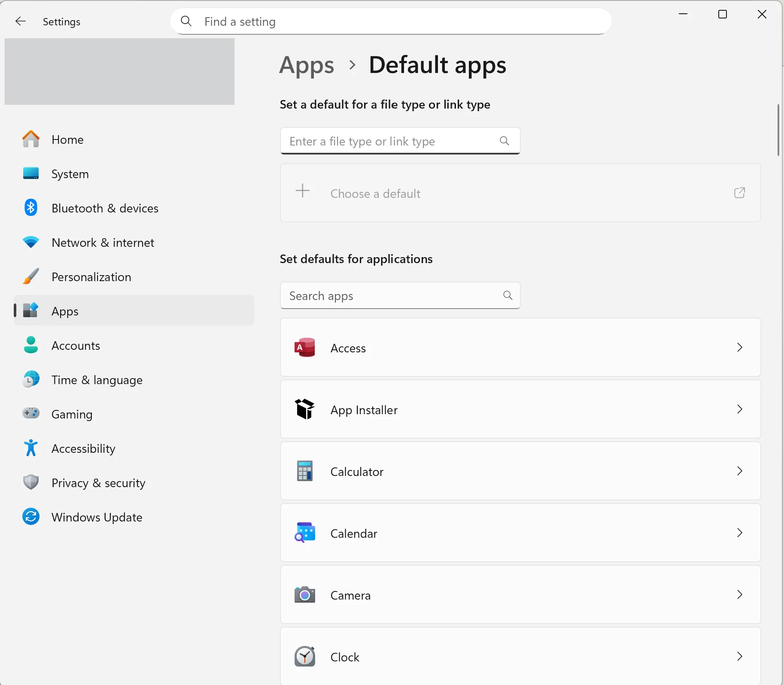The height and width of the screenshot is (685, 784).
Task: Go to System settings
Action: click(x=134, y=173)
